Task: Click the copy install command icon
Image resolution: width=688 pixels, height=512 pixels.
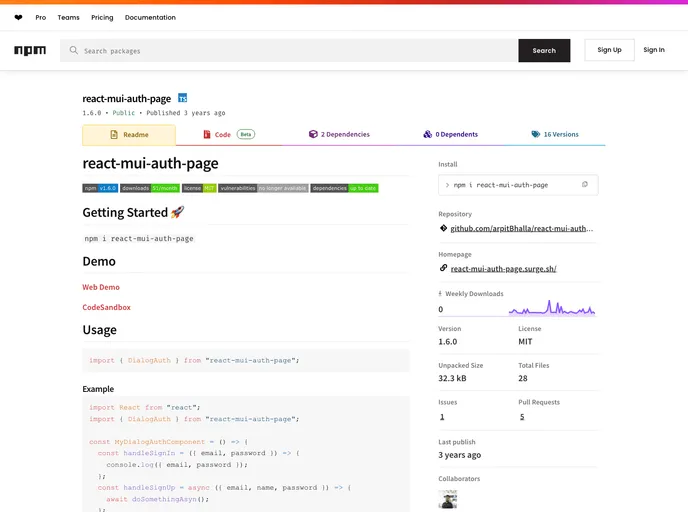Action: 585,184
